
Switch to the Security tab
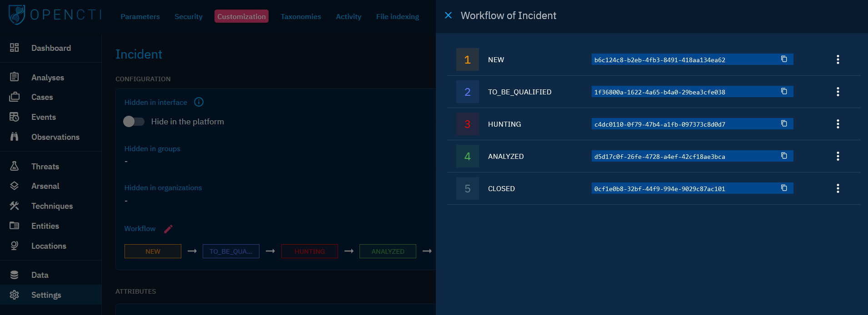[188, 16]
